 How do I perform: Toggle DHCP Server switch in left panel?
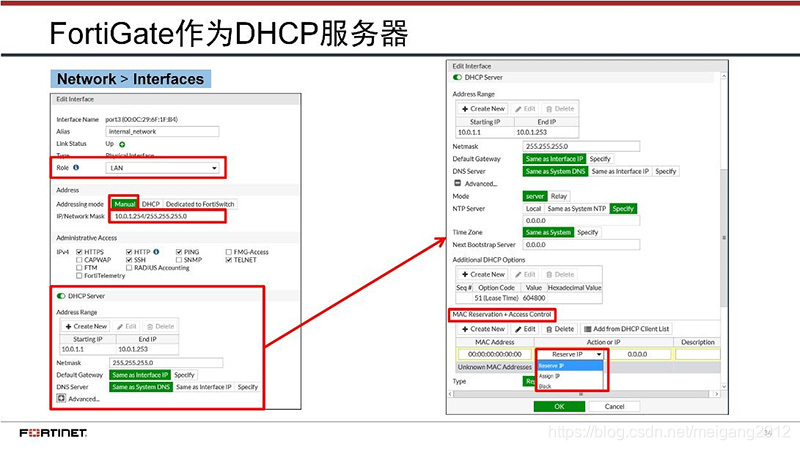61,296
